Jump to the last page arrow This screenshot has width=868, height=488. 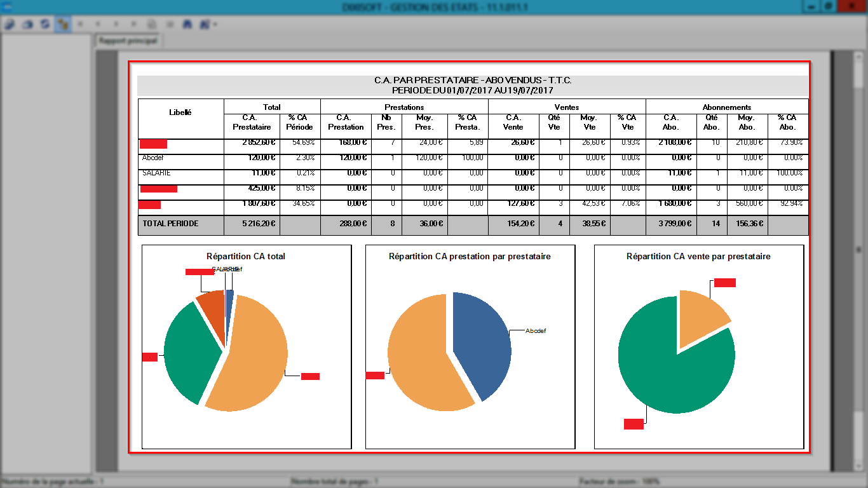tap(134, 24)
